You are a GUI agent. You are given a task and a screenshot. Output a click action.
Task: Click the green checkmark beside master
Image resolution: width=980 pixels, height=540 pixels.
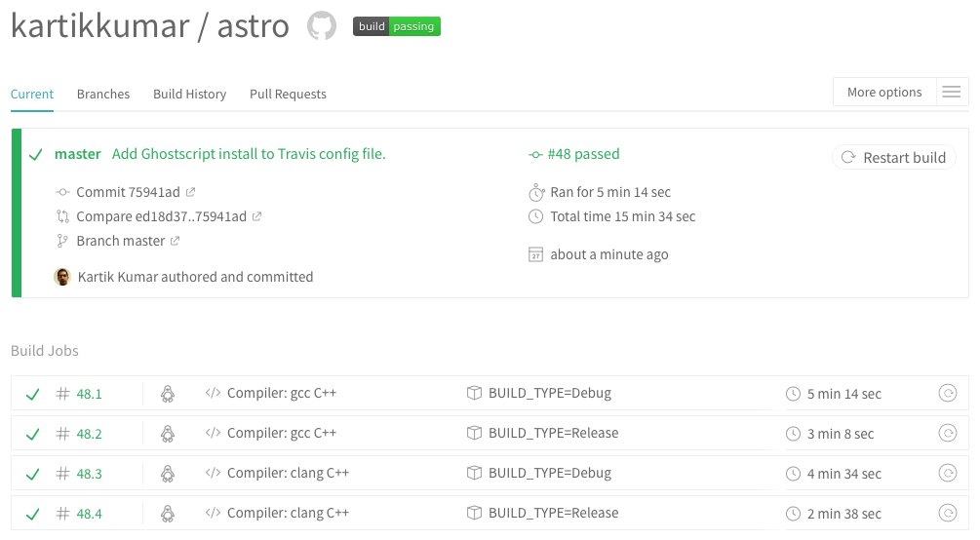36,154
